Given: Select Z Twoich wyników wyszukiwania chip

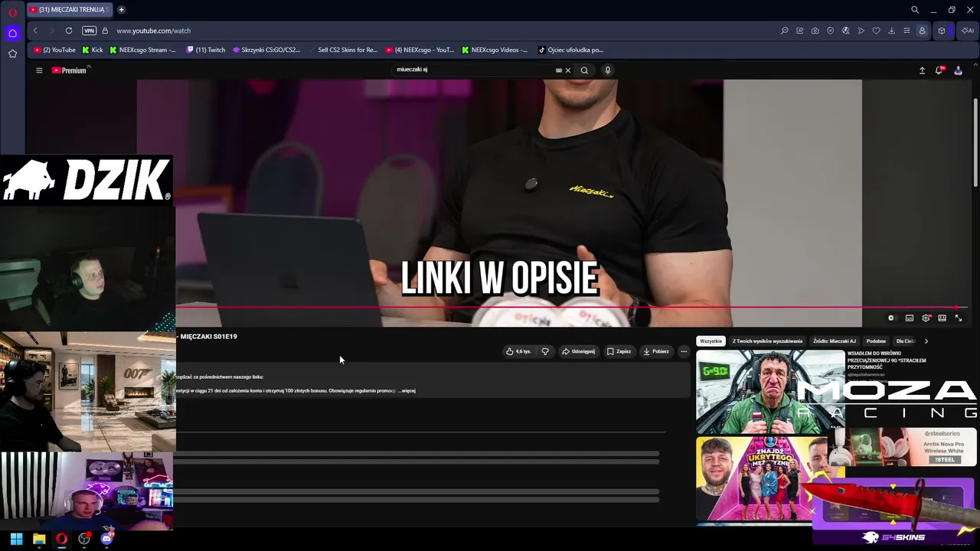Looking at the screenshot, I should (x=767, y=341).
